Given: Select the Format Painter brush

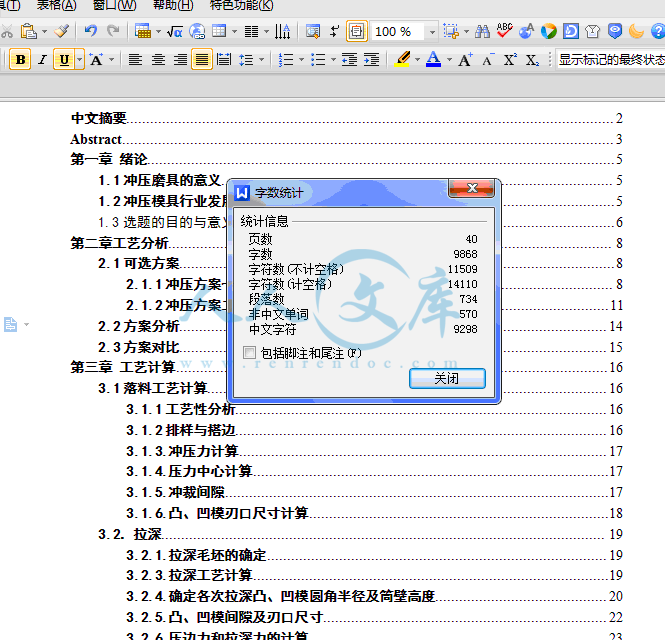Looking at the screenshot, I should point(61,31).
